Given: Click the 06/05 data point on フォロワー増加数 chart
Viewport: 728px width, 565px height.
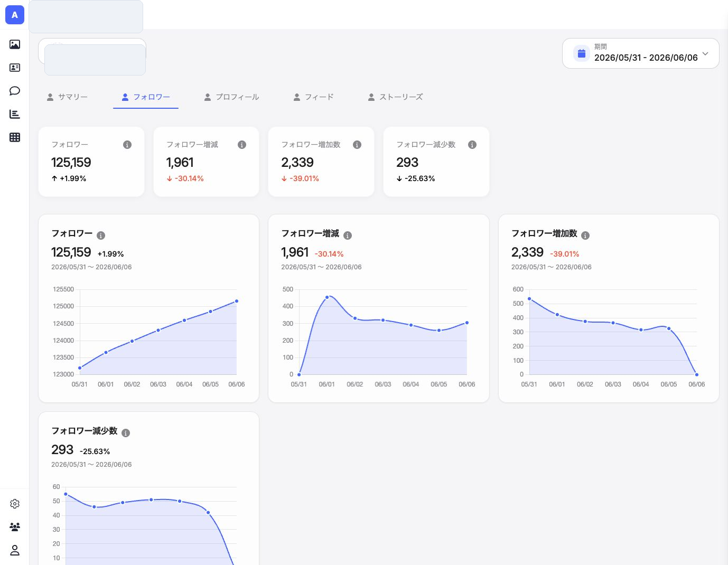Looking at the screenshot, I should [669, 328].
